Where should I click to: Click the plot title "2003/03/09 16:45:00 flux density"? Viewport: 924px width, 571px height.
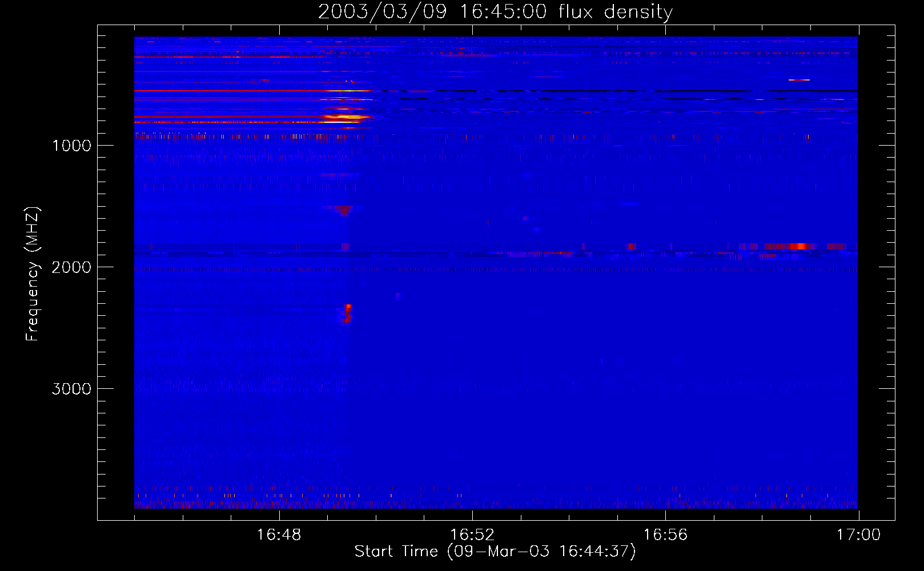(x=495, y=11)
